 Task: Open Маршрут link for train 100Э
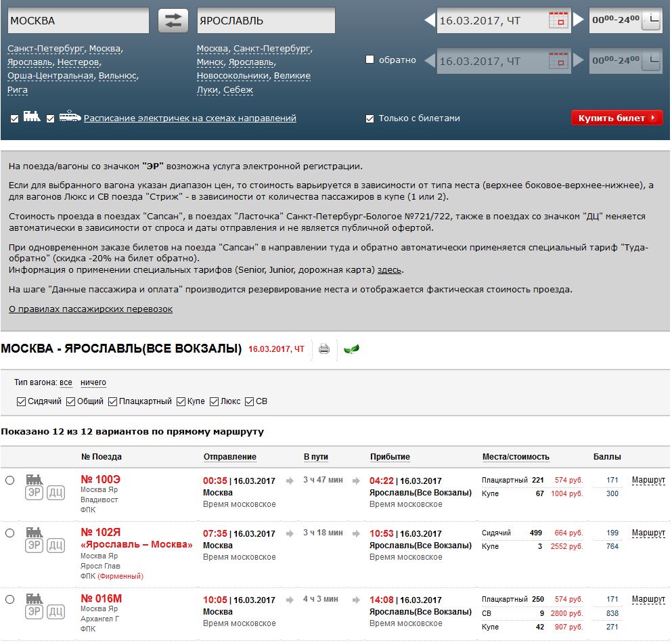(648, 481)
